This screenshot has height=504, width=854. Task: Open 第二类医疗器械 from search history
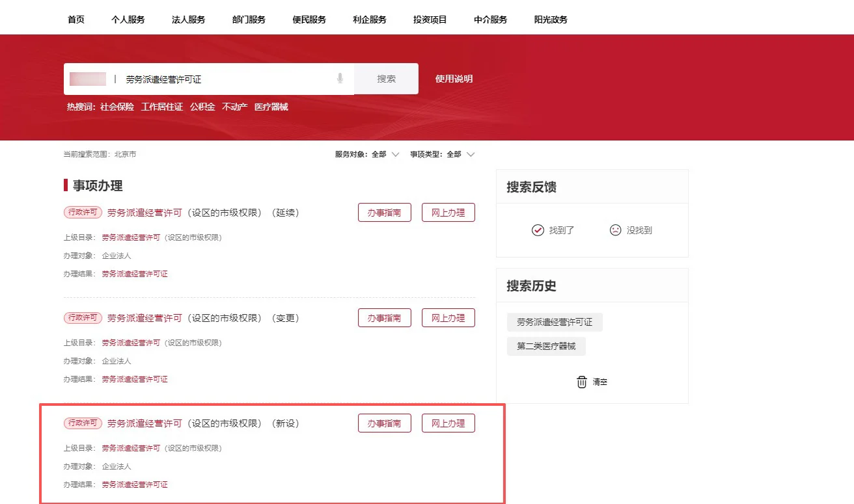[x=546, y=346]
